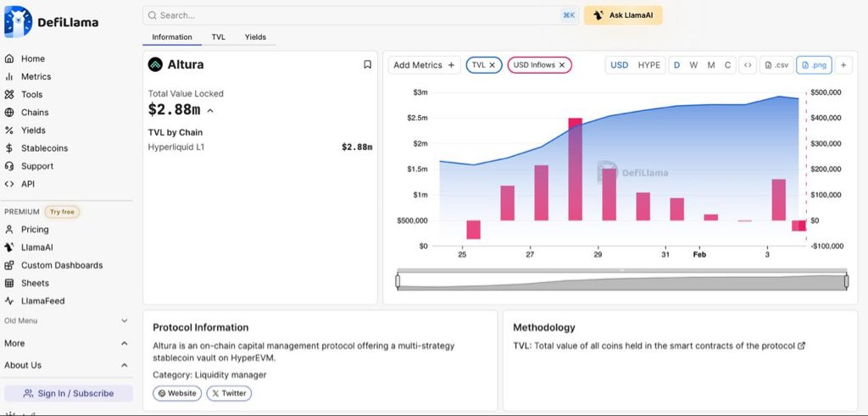This screenshot has height=416, width=868.
Task: Open Custom Dashboards icon
Action: (x=8, y=265)
